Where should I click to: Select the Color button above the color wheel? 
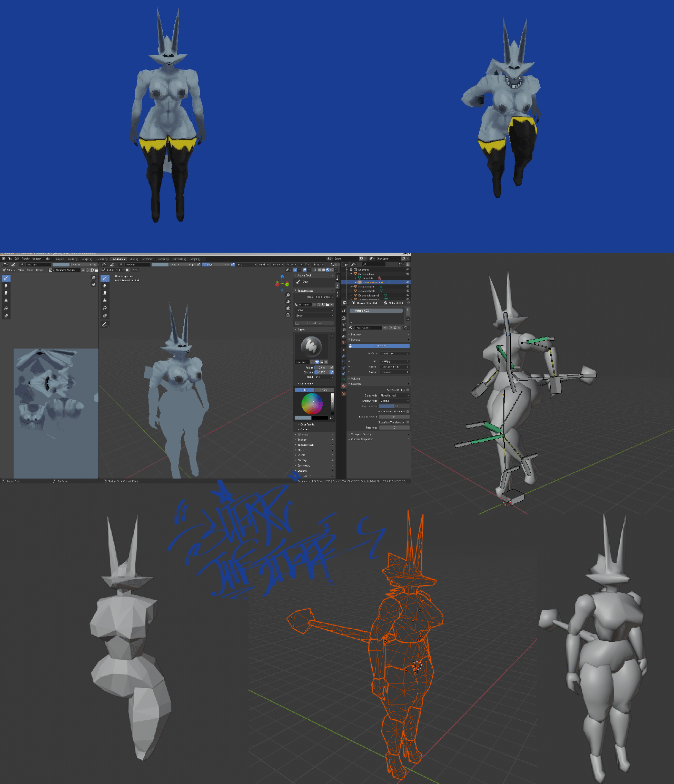click(x=304, y=390)
